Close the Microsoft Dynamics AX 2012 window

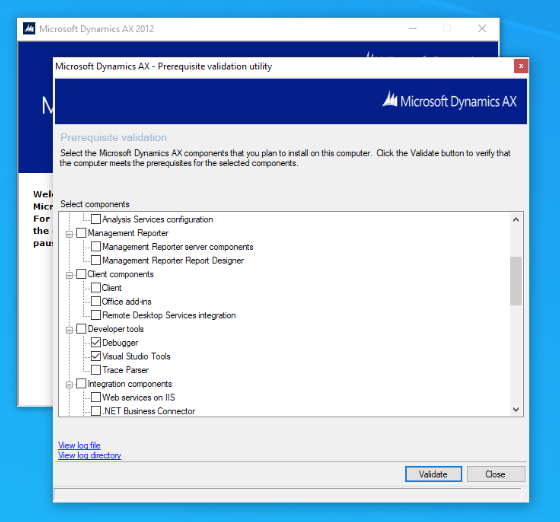click(482, 28)
